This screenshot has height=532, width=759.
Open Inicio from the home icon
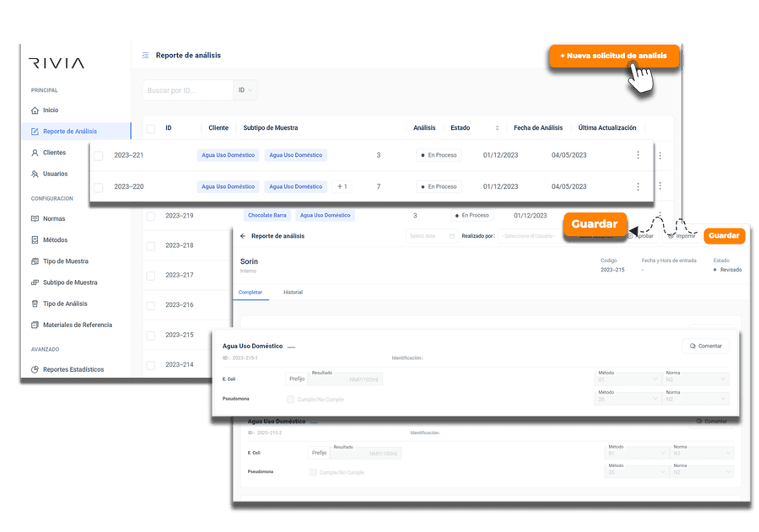[35, 110]
